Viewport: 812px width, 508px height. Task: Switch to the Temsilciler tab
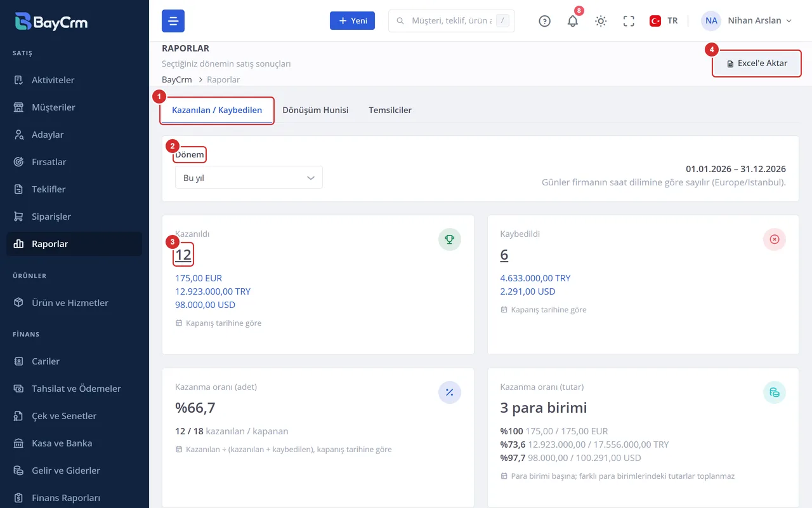coord(390,110)
